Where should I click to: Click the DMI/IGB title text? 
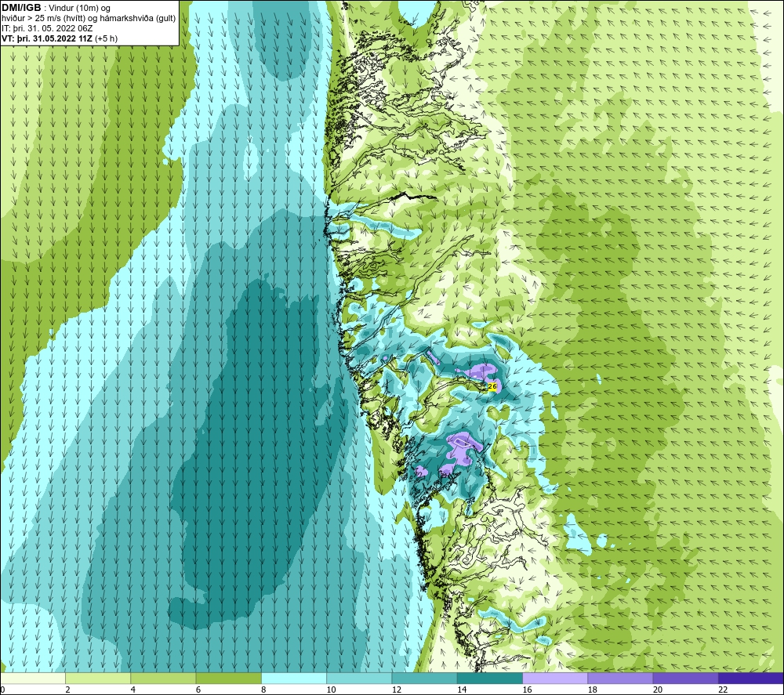tap(21, 8)
